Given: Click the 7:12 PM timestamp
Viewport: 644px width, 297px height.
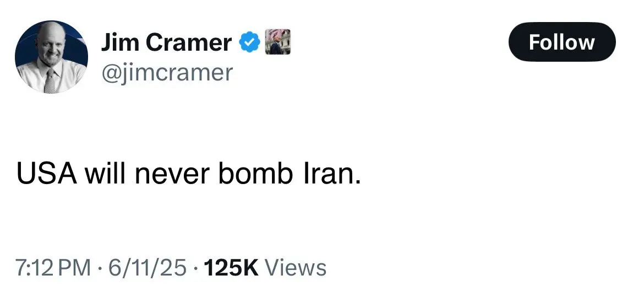Looking at the screenshot, I should coord(53,268).
